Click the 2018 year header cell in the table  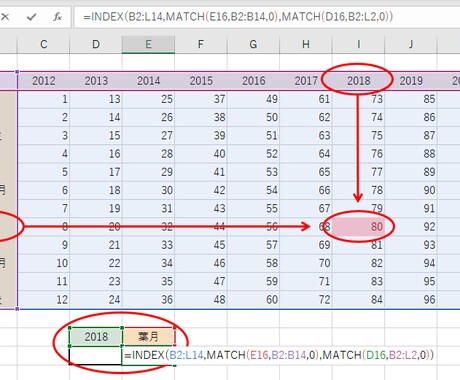(x=358, y=81)
